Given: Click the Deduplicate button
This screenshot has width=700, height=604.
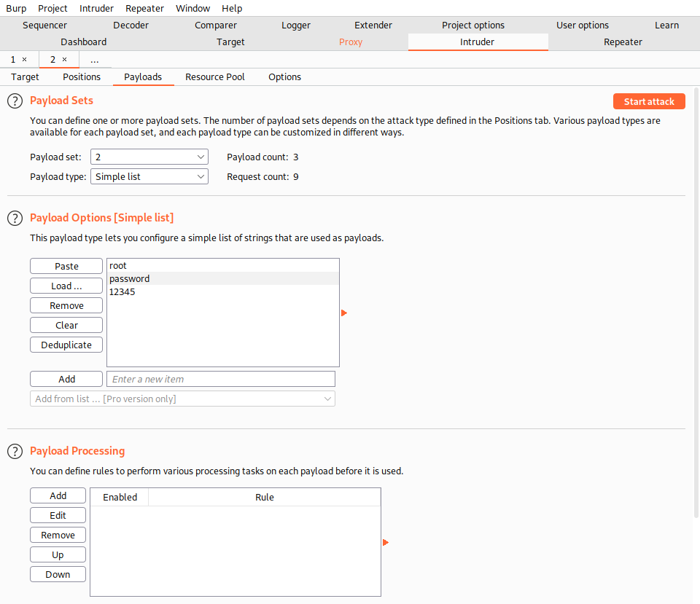Looking at the screenshot, I should [x=66, y=345].
